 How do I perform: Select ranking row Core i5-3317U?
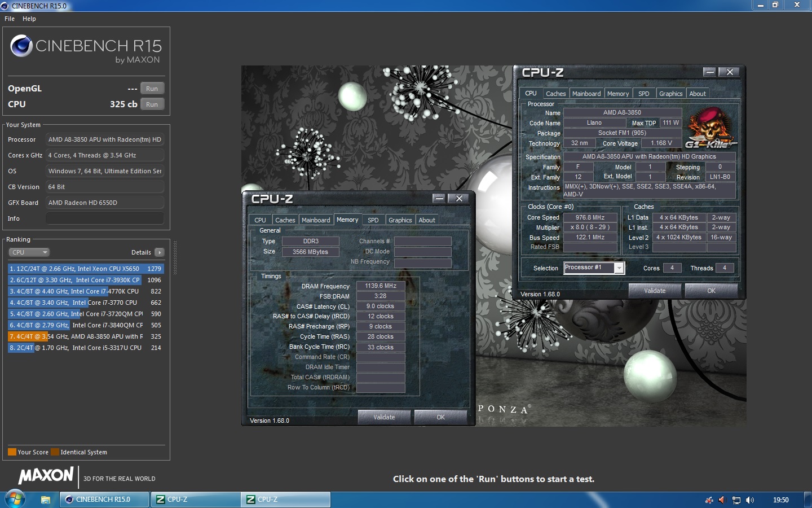coord(85,348)
